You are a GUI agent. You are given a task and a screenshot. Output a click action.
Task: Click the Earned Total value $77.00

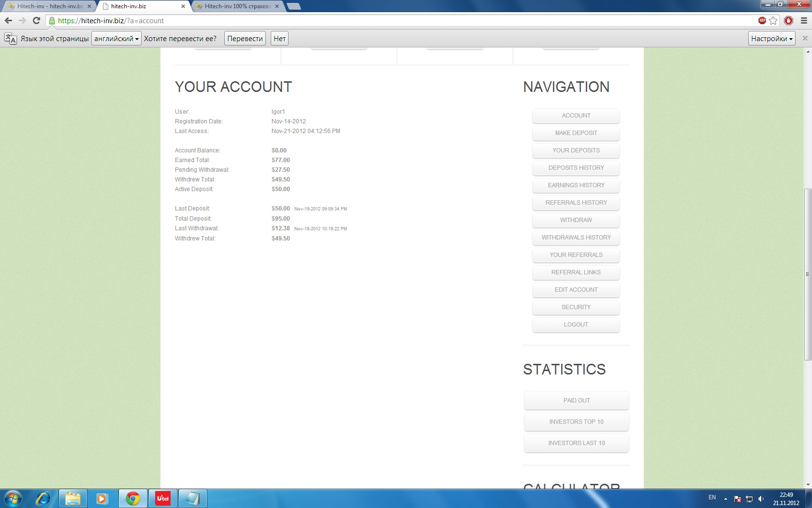click(x=281, y=160)
